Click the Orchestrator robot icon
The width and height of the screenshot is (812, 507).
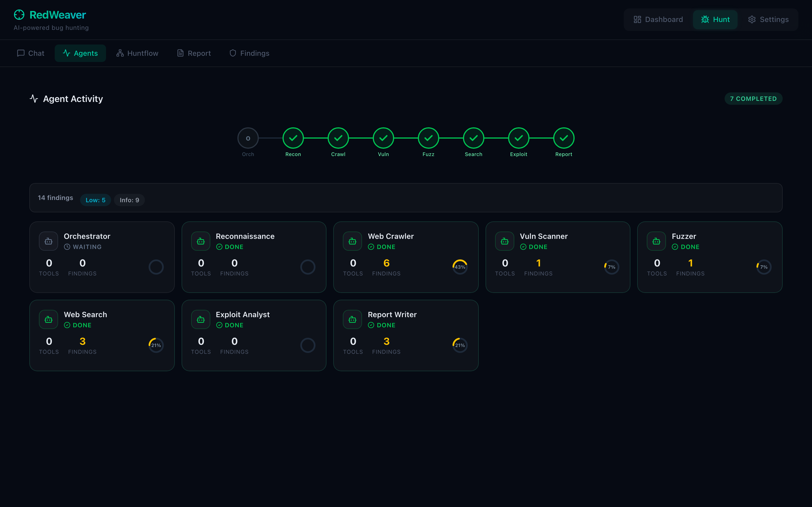pyautogui.click(x=49, y=241)
